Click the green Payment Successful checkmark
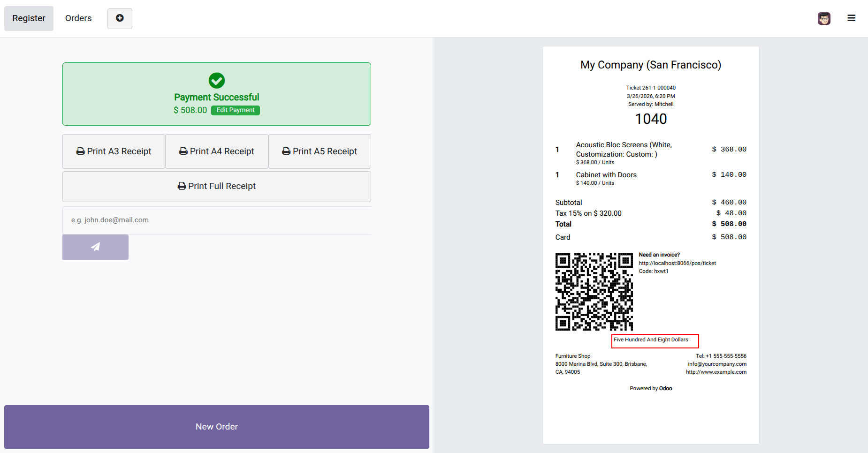The height and width of the screenshot is (453, 868). (x=217, y=81)
